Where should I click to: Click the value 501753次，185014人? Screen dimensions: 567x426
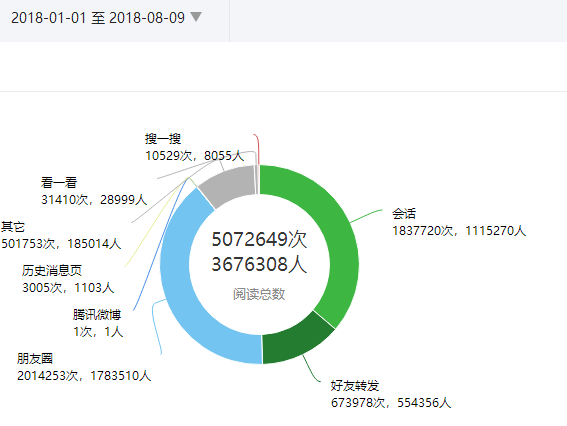[x=61, y=244]
